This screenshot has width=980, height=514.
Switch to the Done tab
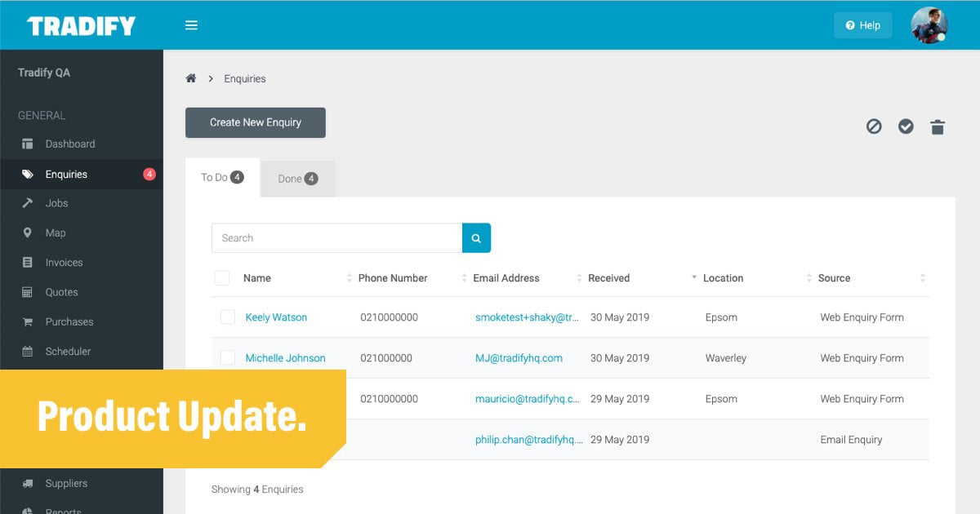click(x=297, y=178)
